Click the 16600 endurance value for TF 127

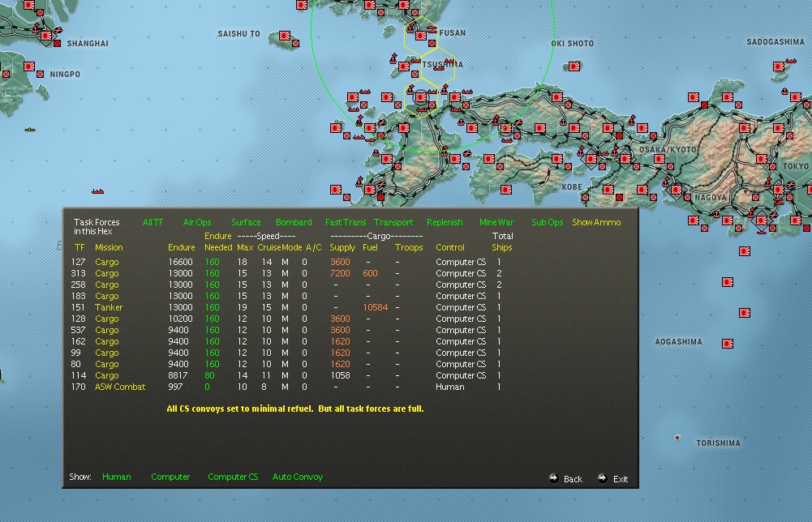[180, 262]
